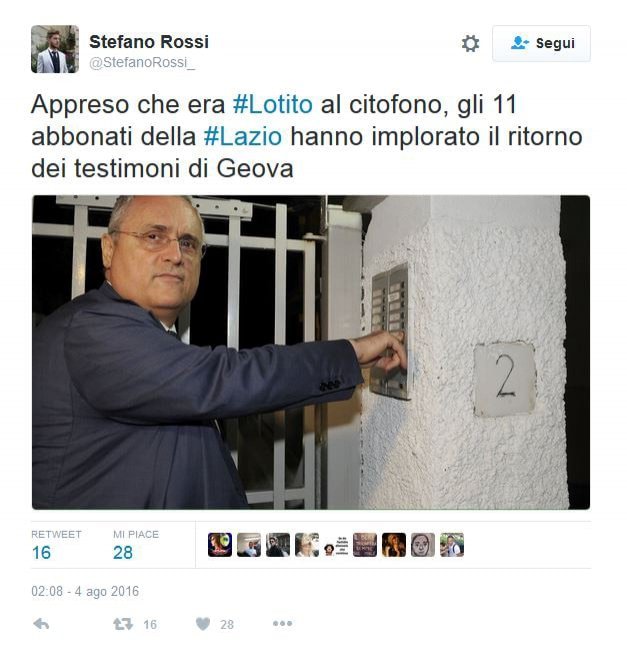Image resolution: width=627 pixels, height=660 pixels.
Task: View the 16 retweets count
Action: click(41, 553)
